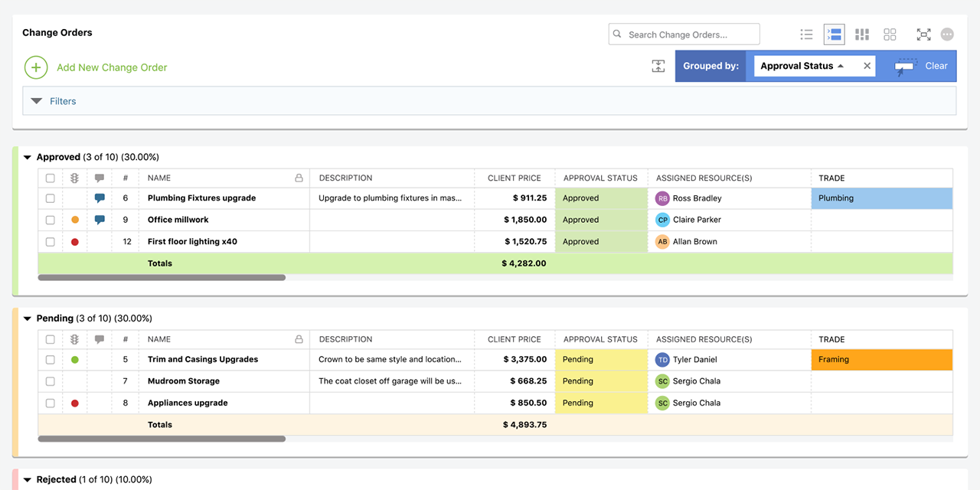Viewport: 980px width, 490px height.
Task: Switch to plain list view icon
Action: point(806,34)
